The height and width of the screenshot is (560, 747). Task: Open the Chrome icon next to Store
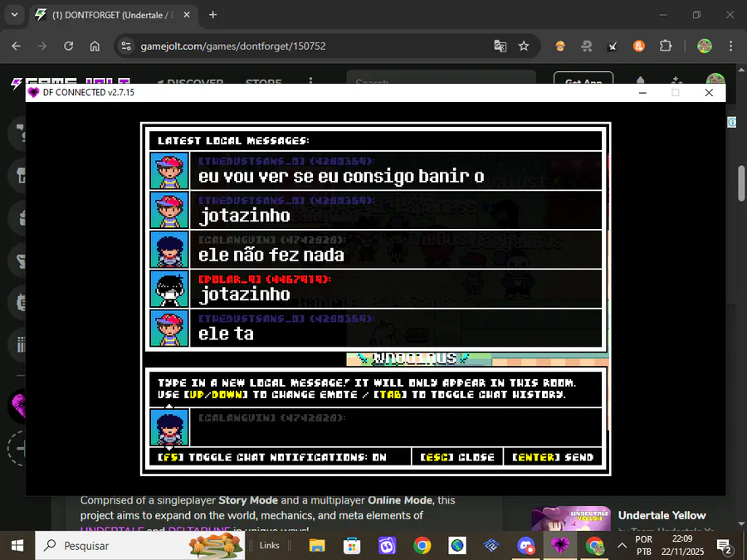tap(422, 545)
